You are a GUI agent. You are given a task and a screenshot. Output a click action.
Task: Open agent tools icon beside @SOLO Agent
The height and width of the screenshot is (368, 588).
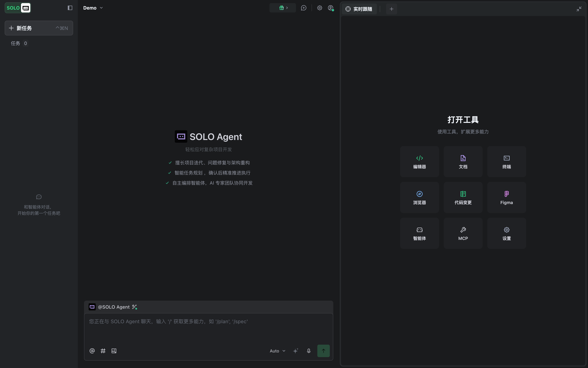pyautogui.click(x=134, y=307)
